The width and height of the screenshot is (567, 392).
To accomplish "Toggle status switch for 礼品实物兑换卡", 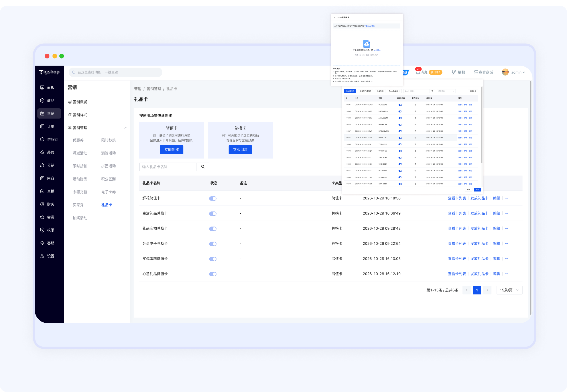I will (x=213, y=229).
